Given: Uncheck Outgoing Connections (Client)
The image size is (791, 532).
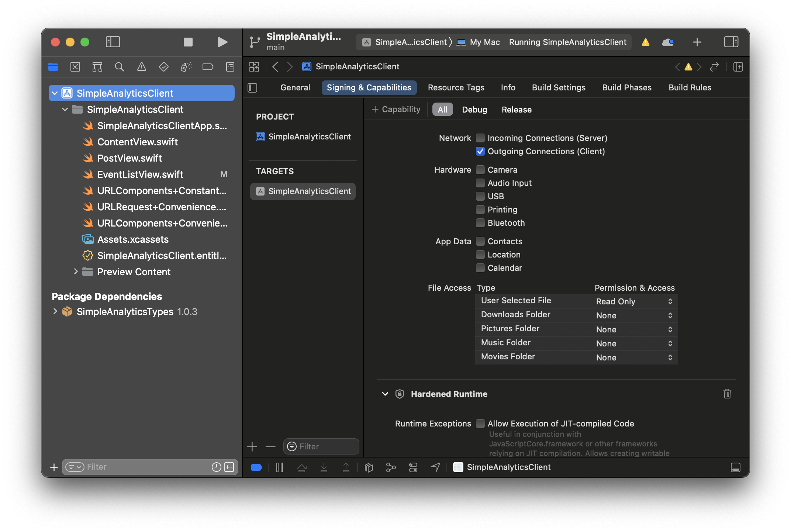Looking at the screenshot, I should pyautogui.click(x=480, y=151).
